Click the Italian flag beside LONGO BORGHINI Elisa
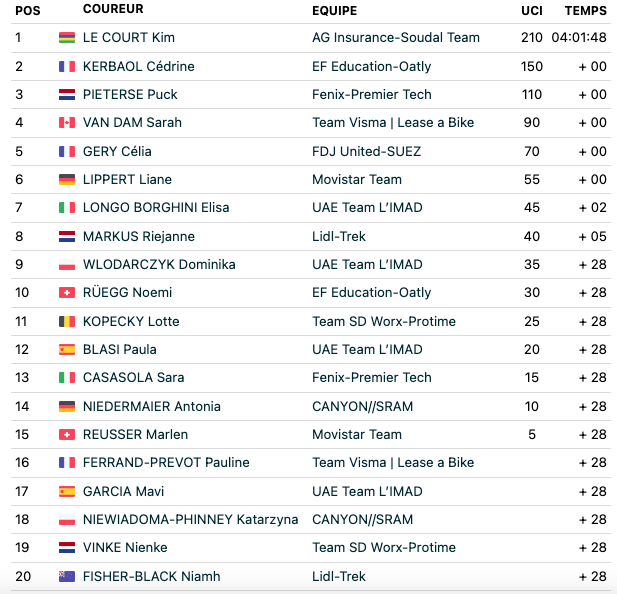 click(67, 208)
